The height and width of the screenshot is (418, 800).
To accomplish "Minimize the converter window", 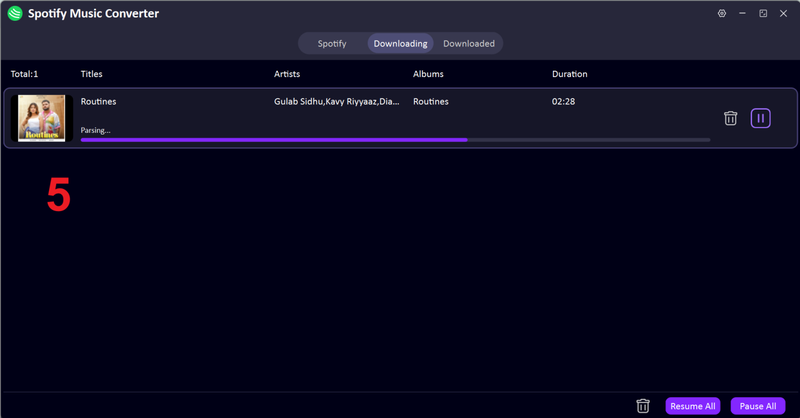I will (743, 13).
